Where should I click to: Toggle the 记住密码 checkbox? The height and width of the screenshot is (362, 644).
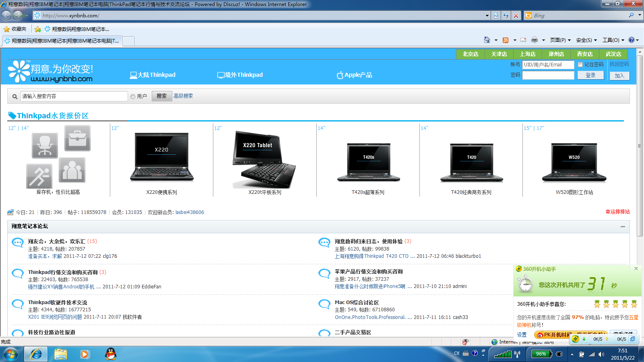point(580,64)
